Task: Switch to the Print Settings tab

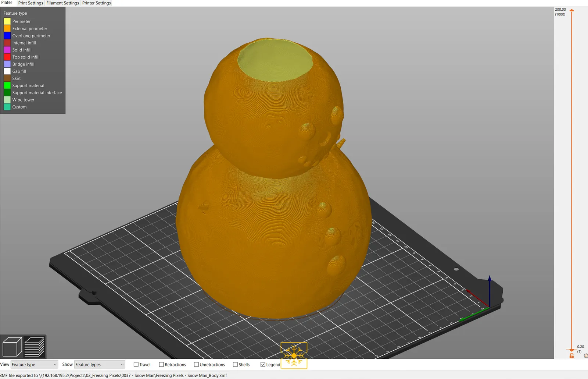Action: tap(31, 3)
